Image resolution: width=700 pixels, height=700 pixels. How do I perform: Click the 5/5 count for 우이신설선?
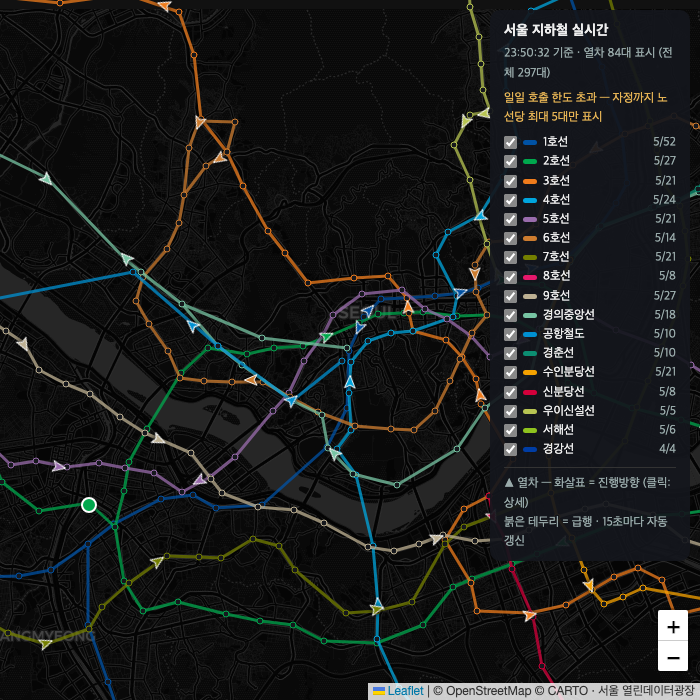coord(667,411)
